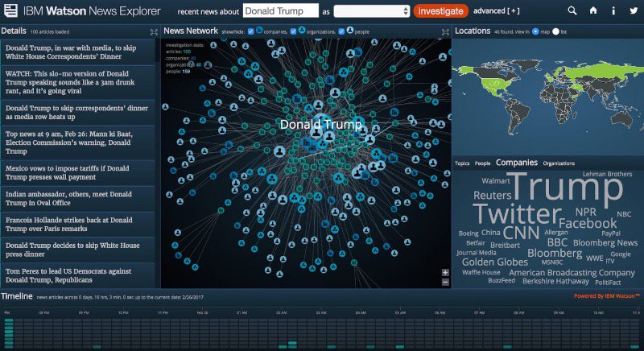Image resolution: width=644 pixels, height=351 pixels.
Task: Toggle the organizations checkbox
Action: 293,31
